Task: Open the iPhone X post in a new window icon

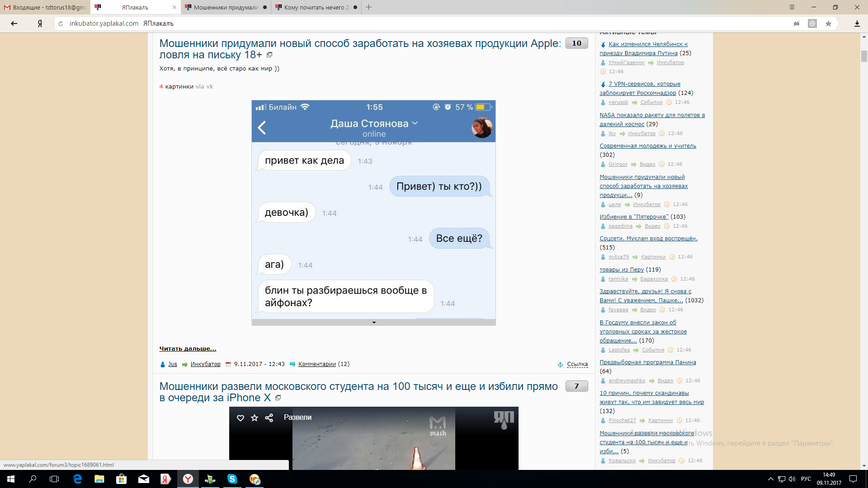Action: [x=278, y=398]
